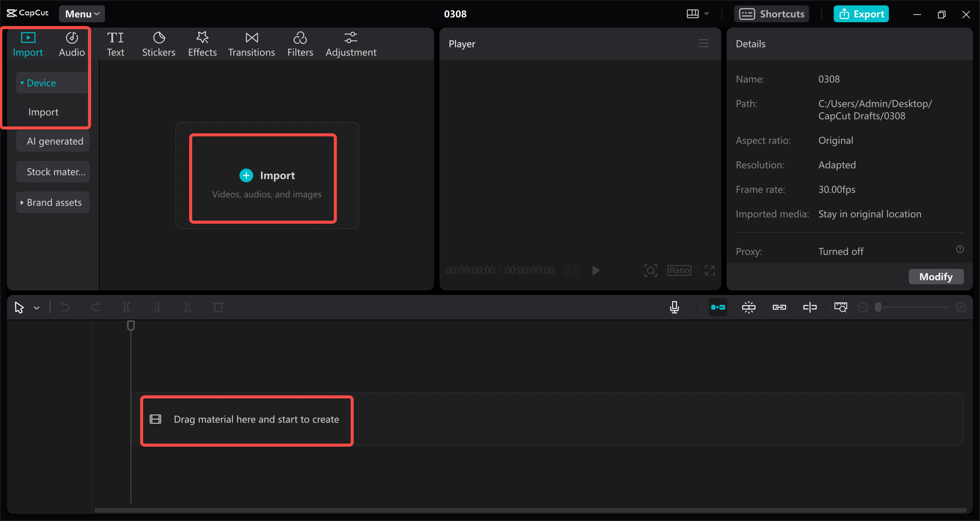The height and width of the screenshot is (521, 980).
Task: Click 'Stay in original location' text
Action: tap(870, 214)
